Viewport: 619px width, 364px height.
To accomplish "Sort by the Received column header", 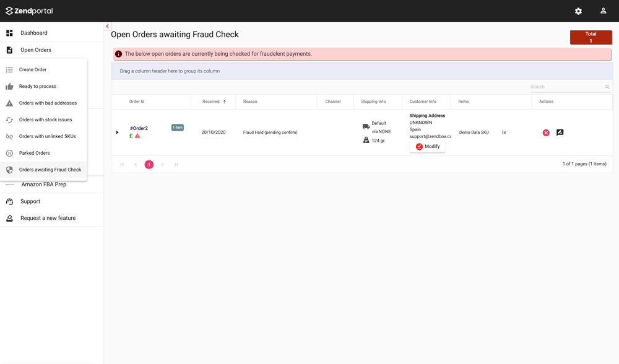I will [x=211, y=102].
